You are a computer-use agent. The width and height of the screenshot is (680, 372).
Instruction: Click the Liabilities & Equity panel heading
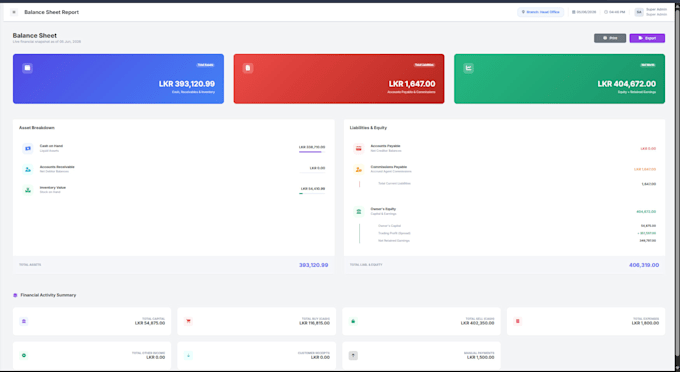[x=368, y=128]
